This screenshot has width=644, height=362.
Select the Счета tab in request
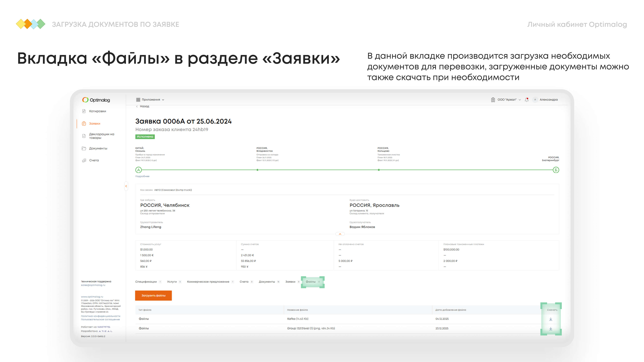244,282
